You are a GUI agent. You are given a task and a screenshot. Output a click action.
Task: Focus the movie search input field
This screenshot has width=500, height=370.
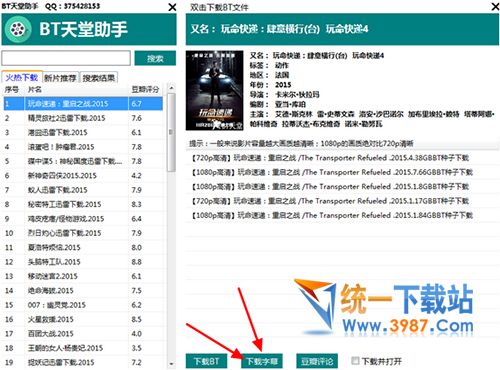pos(66,58)
